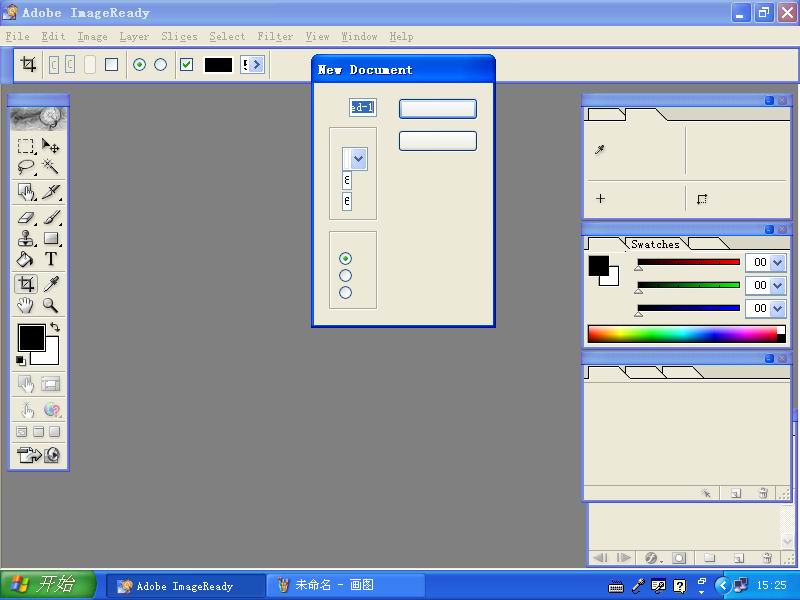Select the Paintbrush tool
Image resolution: width=800 pixels, height=600 pixels.
tap(52, 217)
